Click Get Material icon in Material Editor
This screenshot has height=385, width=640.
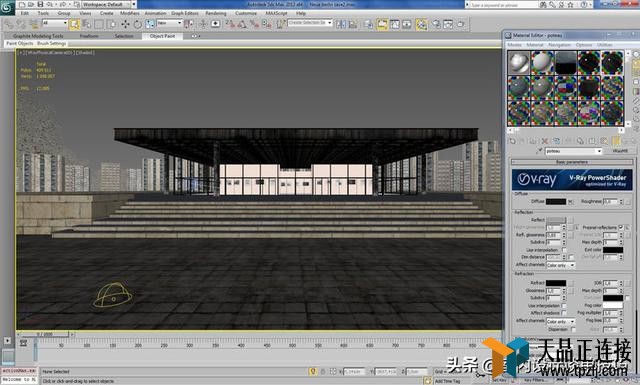click(513, 141)
